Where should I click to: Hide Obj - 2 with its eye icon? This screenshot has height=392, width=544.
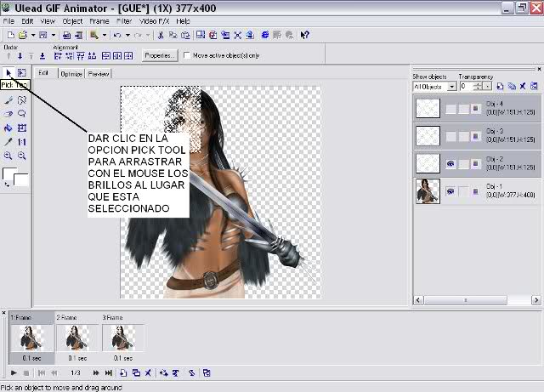click(x=450, y=163)
